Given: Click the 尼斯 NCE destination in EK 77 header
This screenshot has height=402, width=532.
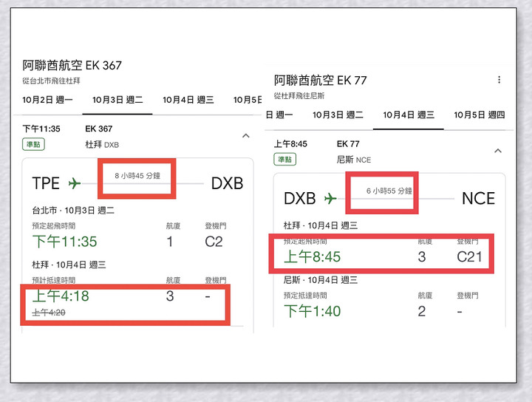Looking at the screenshot, I should (353, 160).
